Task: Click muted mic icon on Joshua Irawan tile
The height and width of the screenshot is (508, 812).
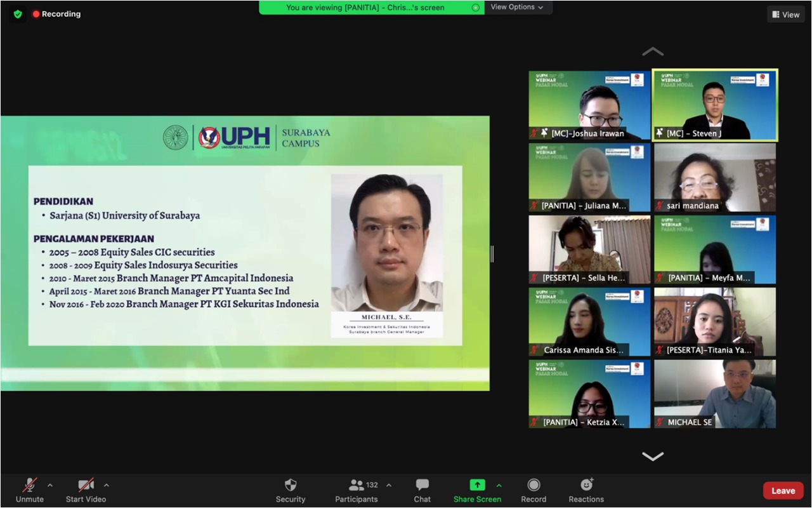Action: tap(535, 133)
